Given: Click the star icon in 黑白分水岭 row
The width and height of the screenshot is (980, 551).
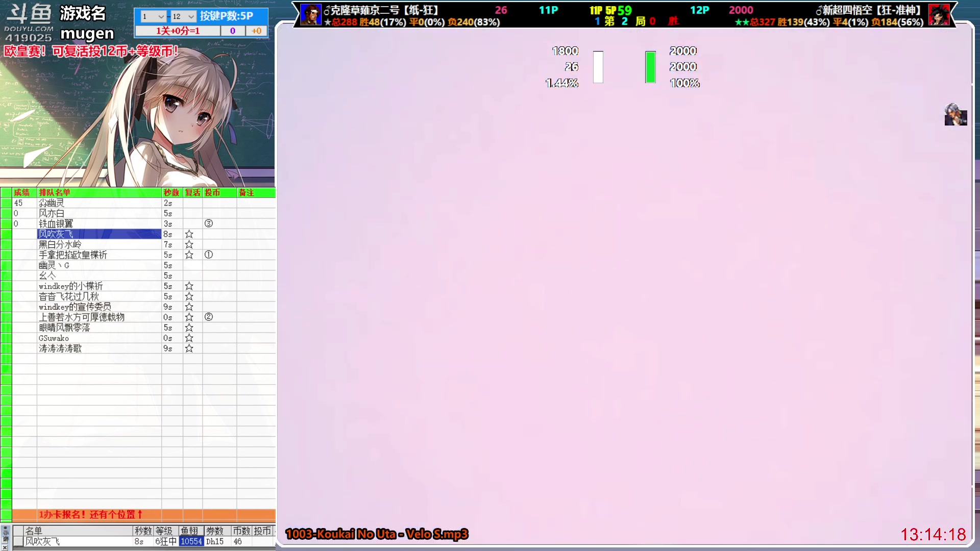Looking at the screenshot, I should [189, 244].
